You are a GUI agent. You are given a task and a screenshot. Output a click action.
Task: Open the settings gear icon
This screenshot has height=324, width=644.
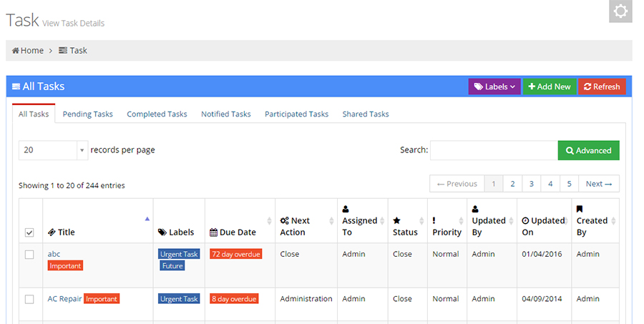pyautogui.click(x=620, y=11)
